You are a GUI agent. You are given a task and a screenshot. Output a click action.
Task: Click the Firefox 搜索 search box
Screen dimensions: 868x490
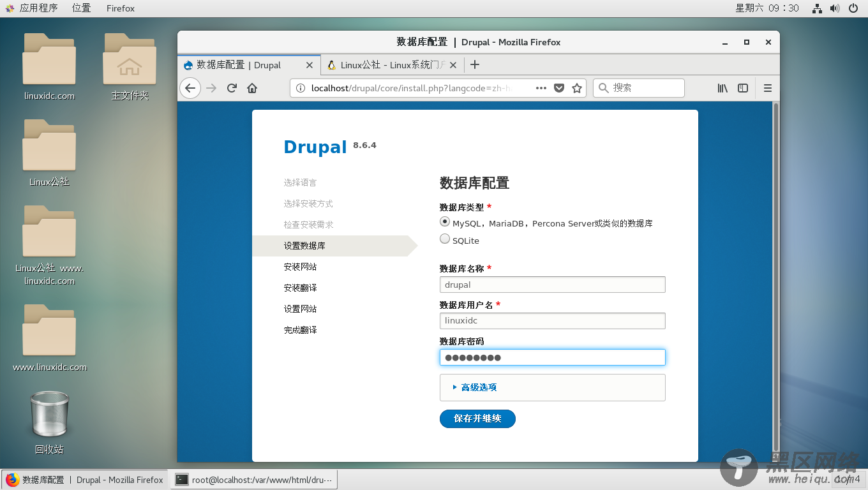tap(639, 88)
